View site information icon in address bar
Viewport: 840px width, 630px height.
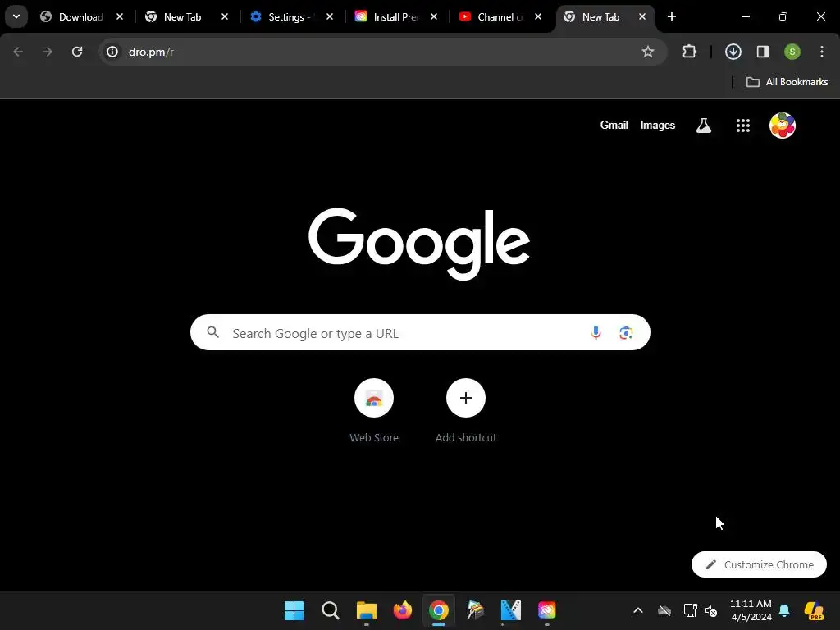[112, 52]
